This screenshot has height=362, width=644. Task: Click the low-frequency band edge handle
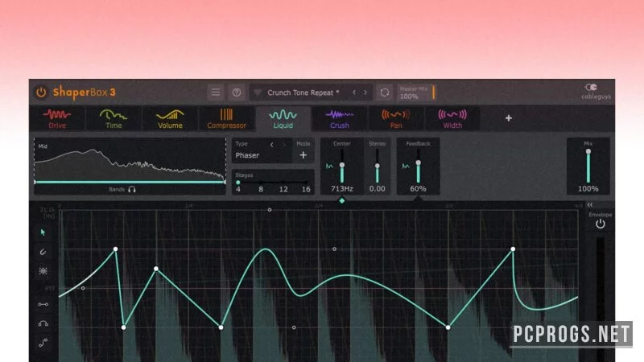(x=35, y=182)
